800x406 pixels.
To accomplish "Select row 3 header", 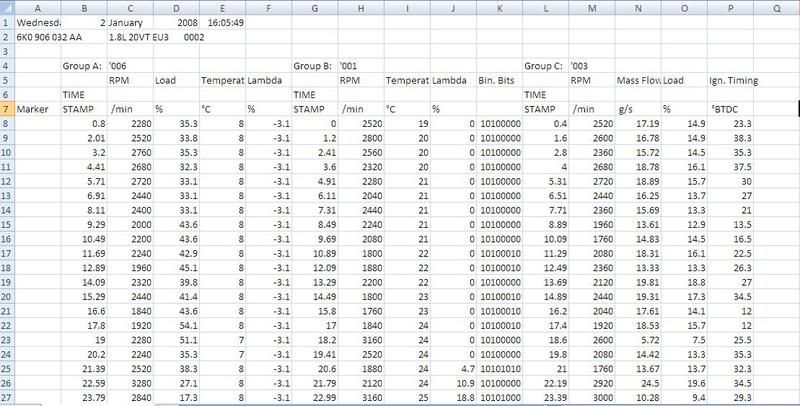I will (x=7, y=52).
